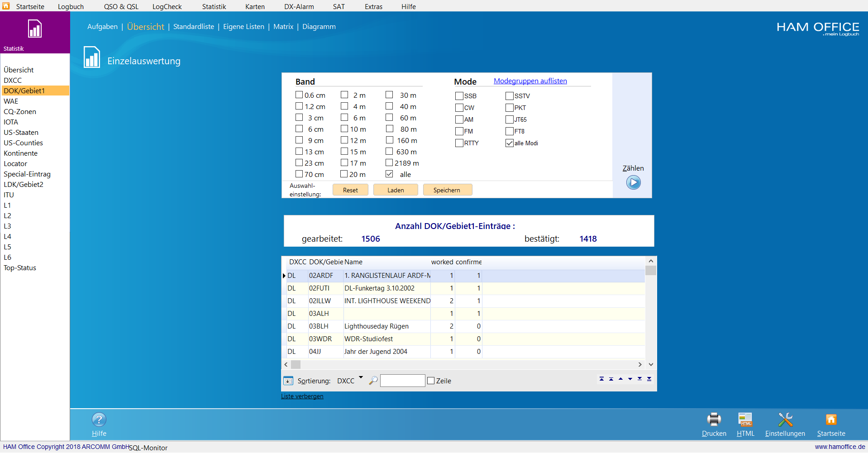Start counting with the Zählen play icon
The height and width of the screenshot is (453, 868).
tap(633, 183)
